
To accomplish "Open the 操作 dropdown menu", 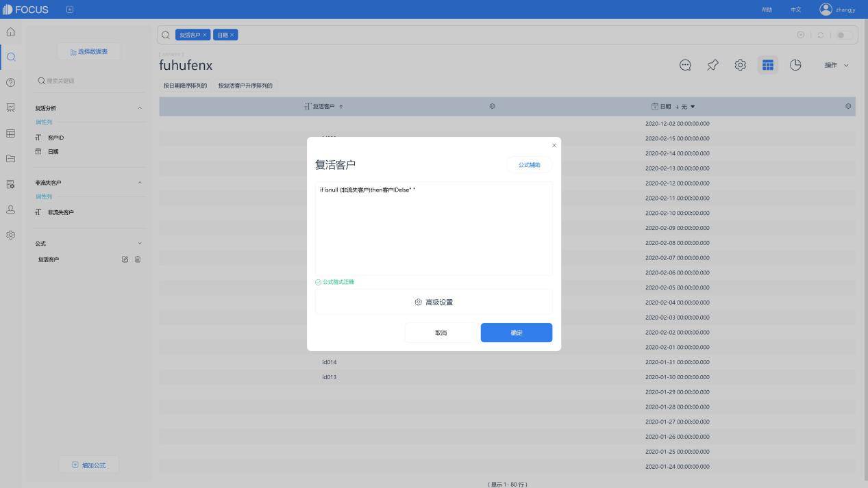I will tap(836, 65).
